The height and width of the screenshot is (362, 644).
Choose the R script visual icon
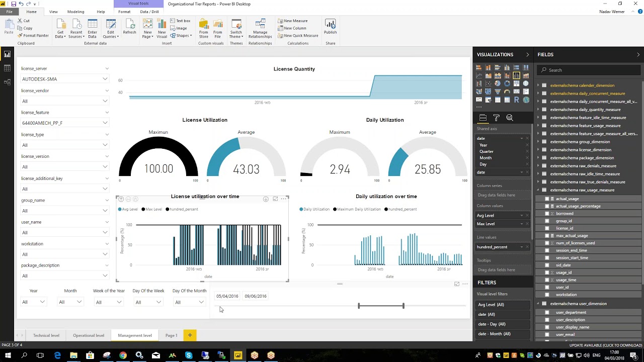pos(516,100)
